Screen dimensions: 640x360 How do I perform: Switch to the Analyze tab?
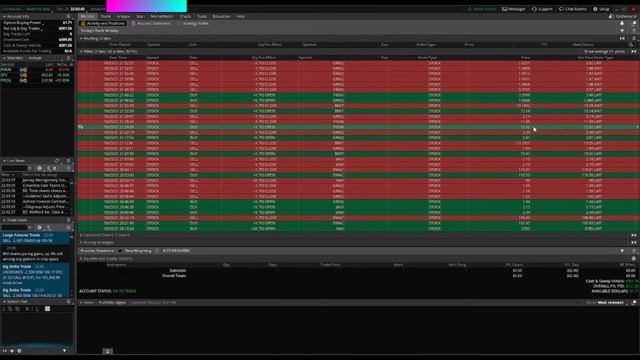[123, 16]
